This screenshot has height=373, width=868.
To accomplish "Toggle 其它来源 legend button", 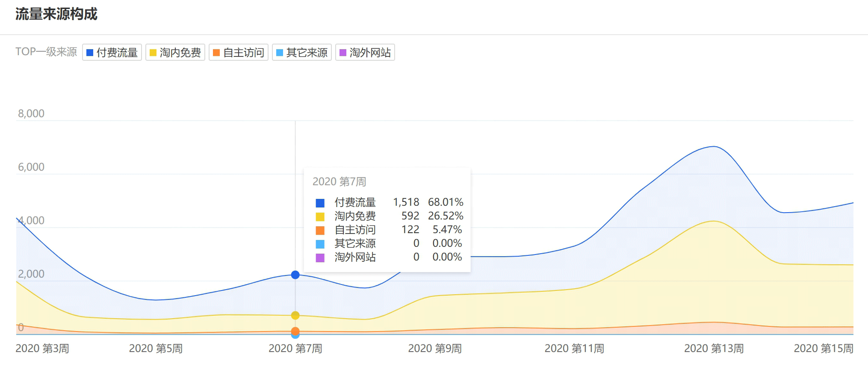I will [302, 53].
